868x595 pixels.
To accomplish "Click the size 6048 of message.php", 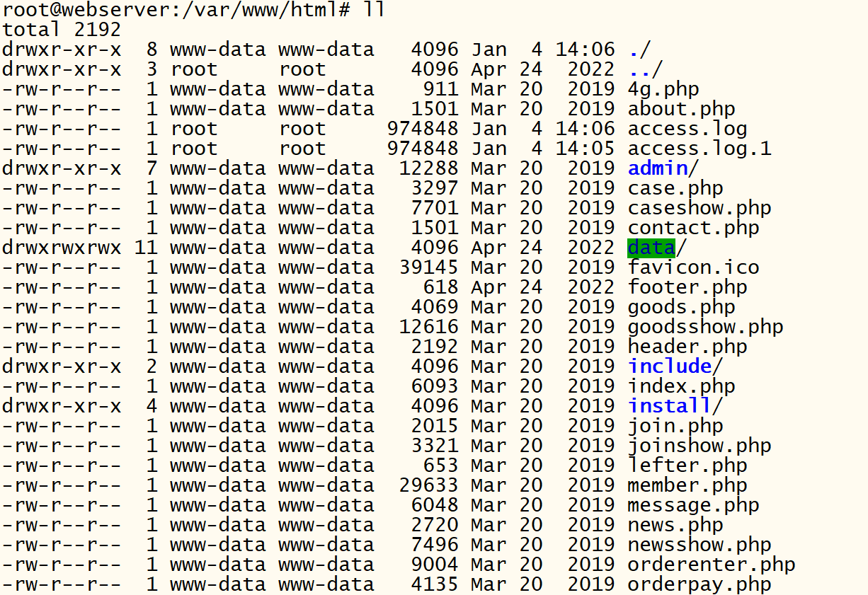I will 435,505.
